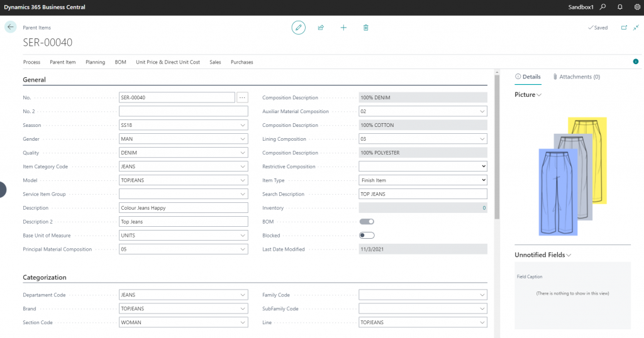The image size is (644, 338).
Task: Delete record using trash icon
Action: [365, 28]
